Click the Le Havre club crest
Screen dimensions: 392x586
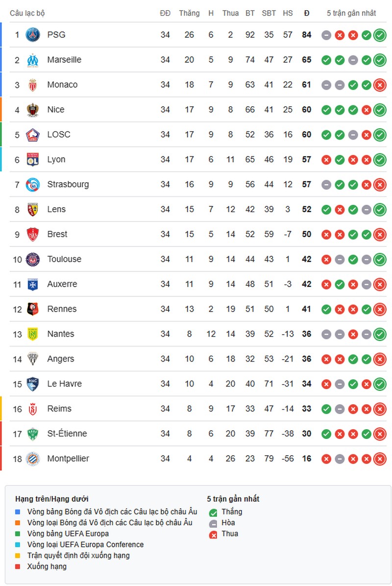pos(32,384)
